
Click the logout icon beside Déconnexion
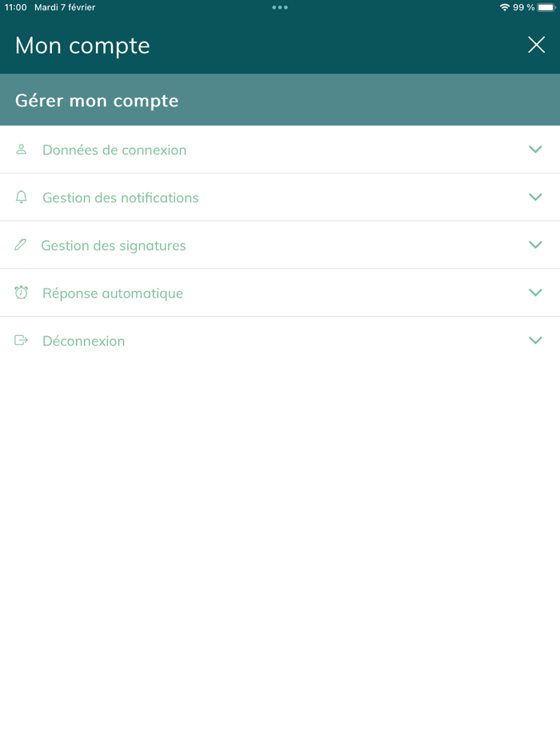tap(21, 341)
